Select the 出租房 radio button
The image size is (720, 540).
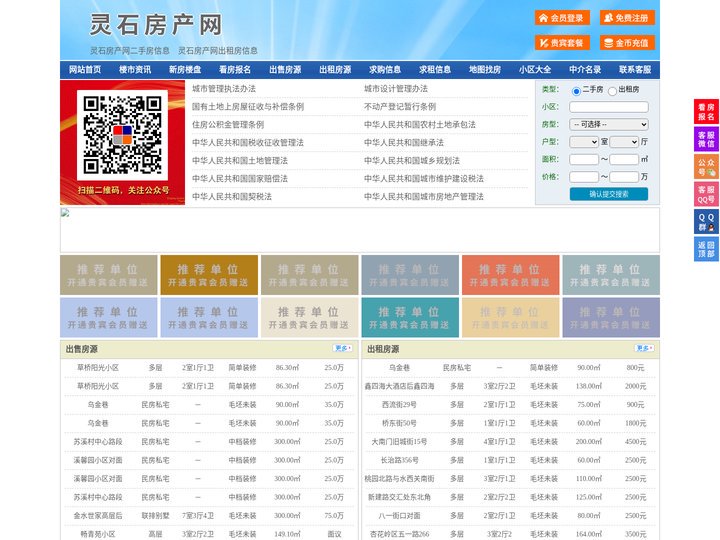tap(612, 91)
